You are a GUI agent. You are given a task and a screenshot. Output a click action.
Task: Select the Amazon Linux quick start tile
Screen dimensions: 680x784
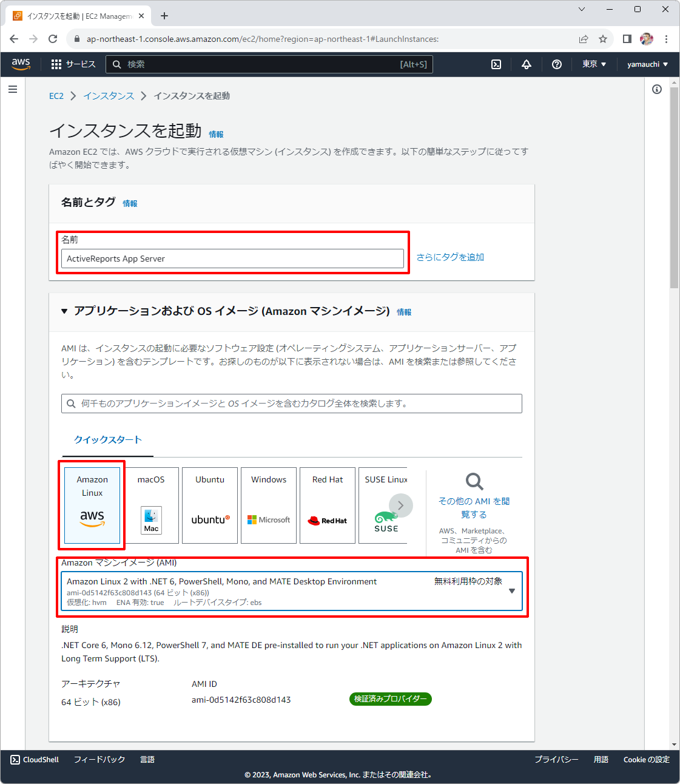click(92, 505)
